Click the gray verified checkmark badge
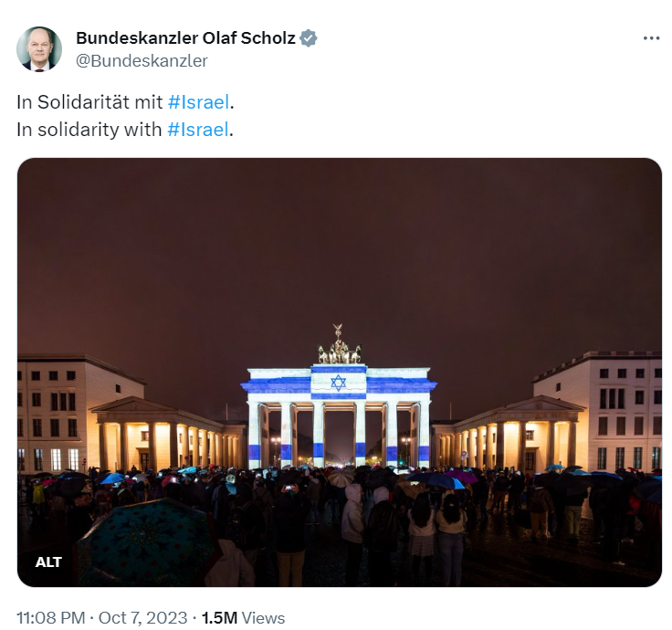The height and width of the screenshot is (630, 672). tap(308, 38)
